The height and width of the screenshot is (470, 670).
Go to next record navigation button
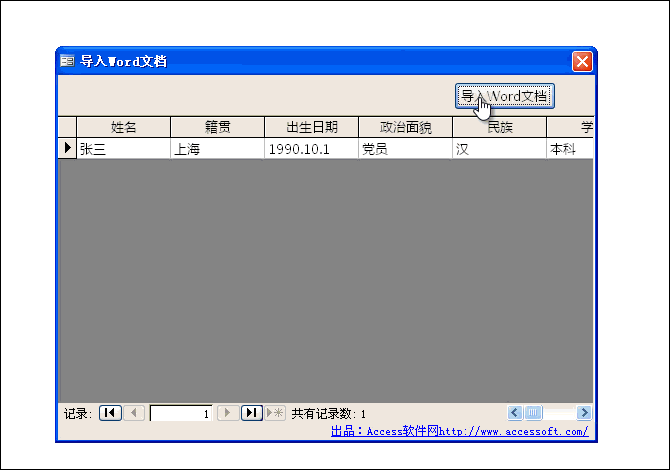coord(228,413)
